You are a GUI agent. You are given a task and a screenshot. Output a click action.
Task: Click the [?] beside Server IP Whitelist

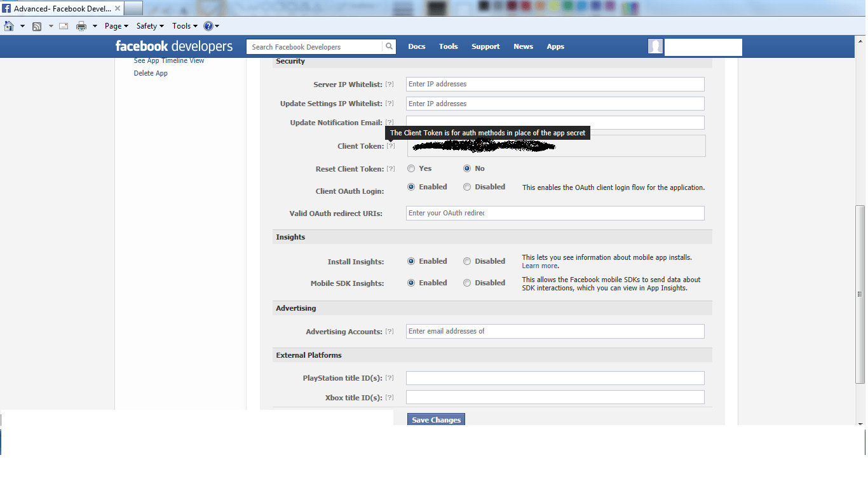[x=390, y=84]
